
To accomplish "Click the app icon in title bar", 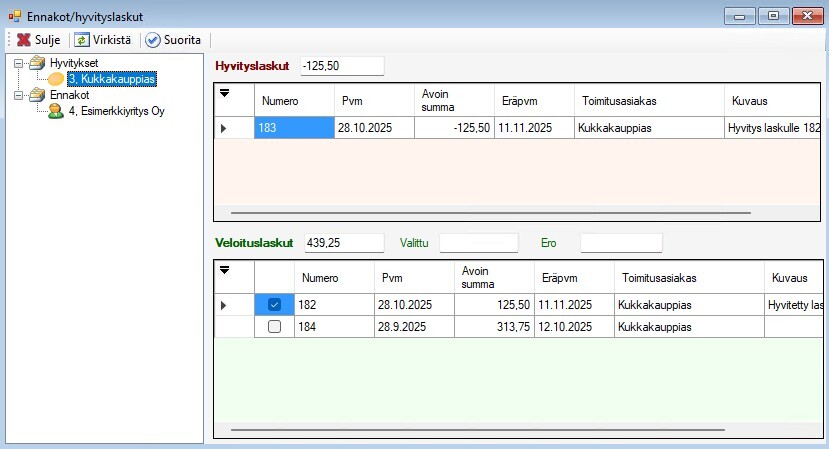I will coord(14,16).
